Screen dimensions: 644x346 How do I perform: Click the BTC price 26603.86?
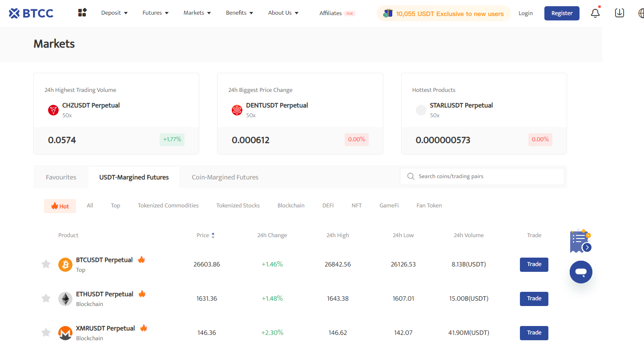[x=207, y=264]
